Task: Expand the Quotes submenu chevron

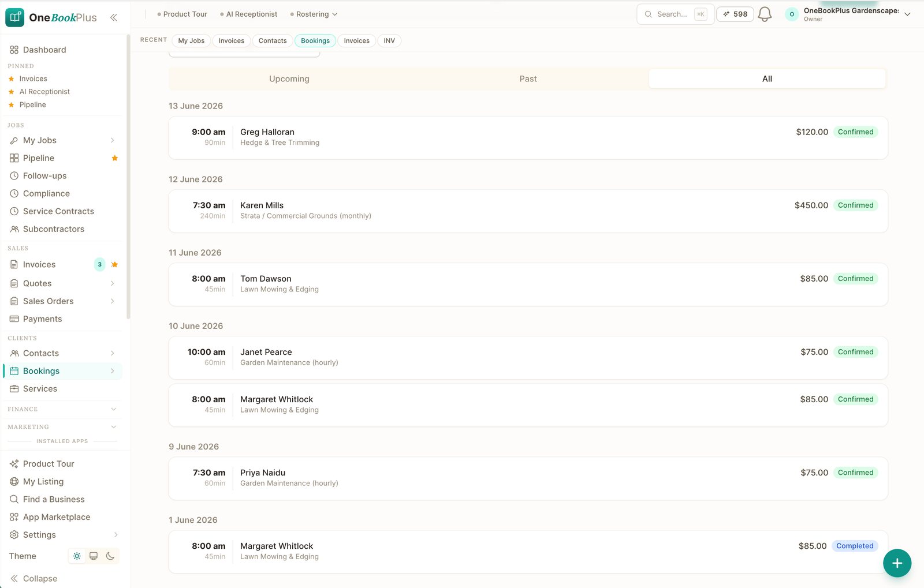Action: 113,283
